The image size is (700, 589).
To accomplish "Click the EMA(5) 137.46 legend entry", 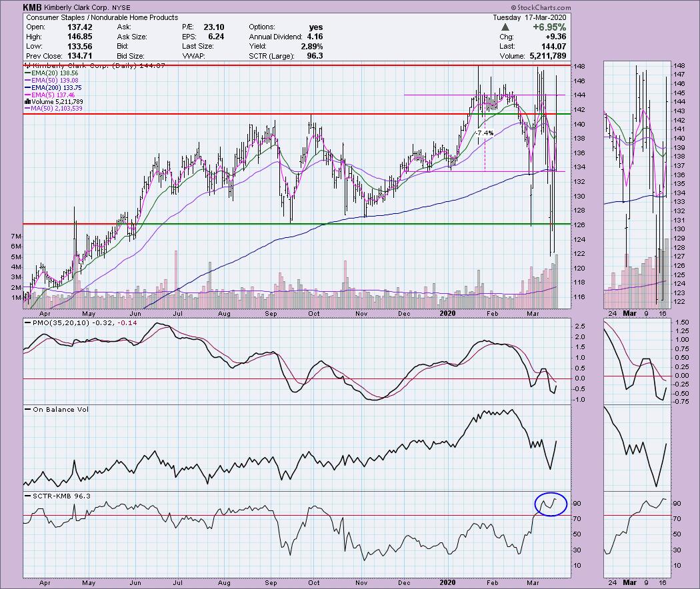I will tap(50, 95).
